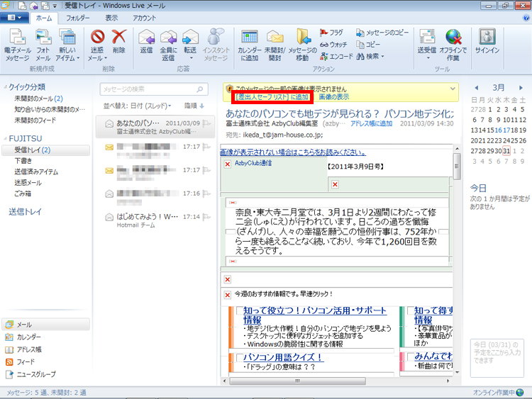Click the 画像の表示 link
Image resolution: width=532 pixels, height=399 pixels.
coord(334,97)
